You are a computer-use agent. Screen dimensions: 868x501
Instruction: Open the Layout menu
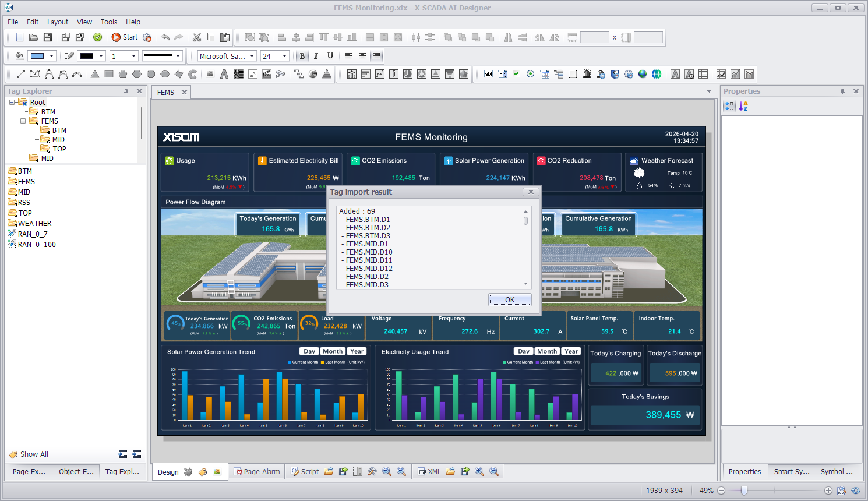(x=58, y=22)
